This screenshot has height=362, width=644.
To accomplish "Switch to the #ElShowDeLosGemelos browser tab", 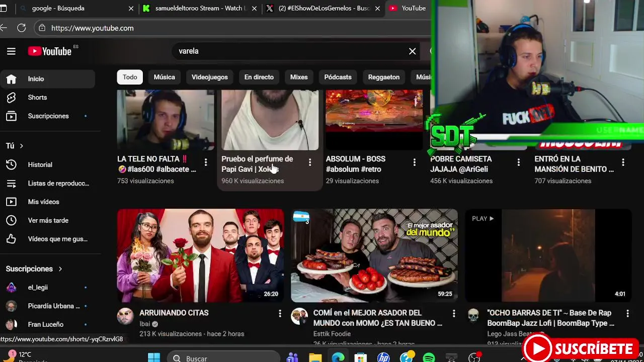I will pos(325,8).
